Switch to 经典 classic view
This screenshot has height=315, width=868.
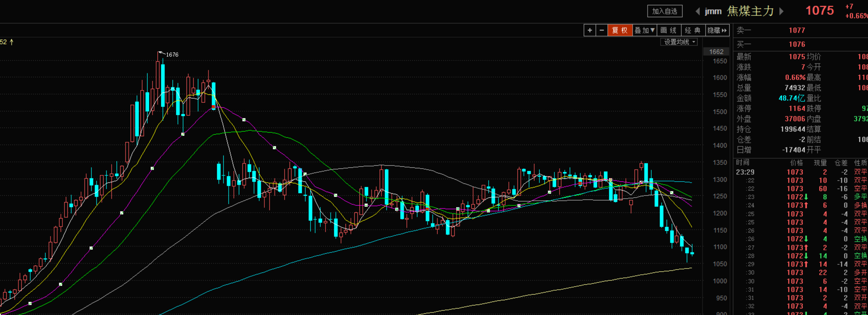click(693, 30)
